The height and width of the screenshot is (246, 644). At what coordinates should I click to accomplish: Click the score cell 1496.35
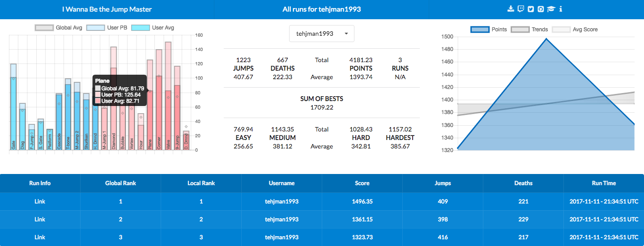click(362, 201)
